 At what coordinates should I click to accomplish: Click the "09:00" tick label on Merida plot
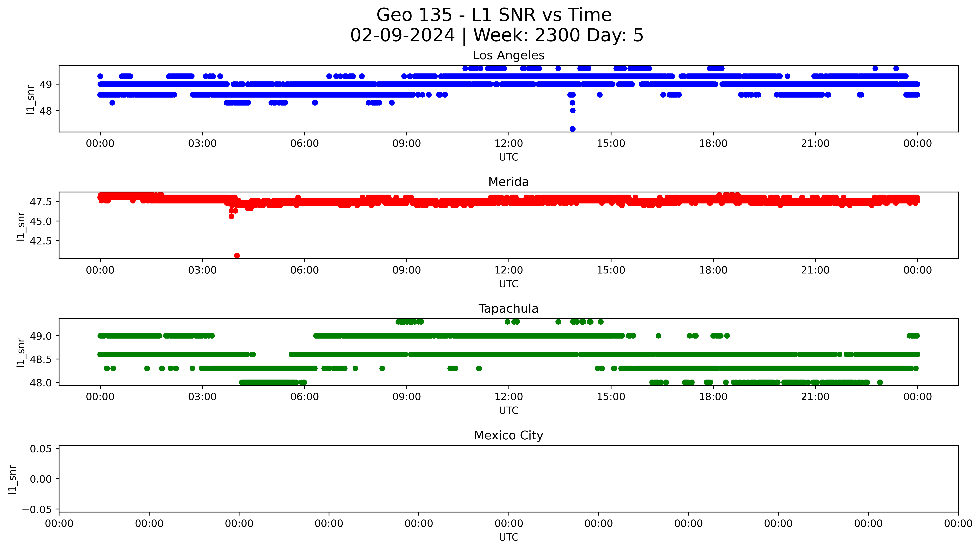[407, 270]
